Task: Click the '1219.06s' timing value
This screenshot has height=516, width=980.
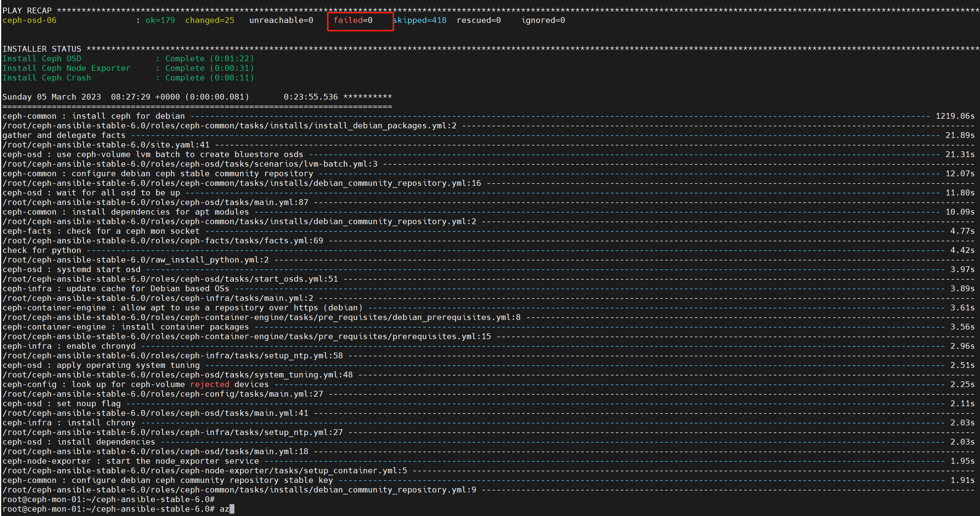Action: (955, 116)
